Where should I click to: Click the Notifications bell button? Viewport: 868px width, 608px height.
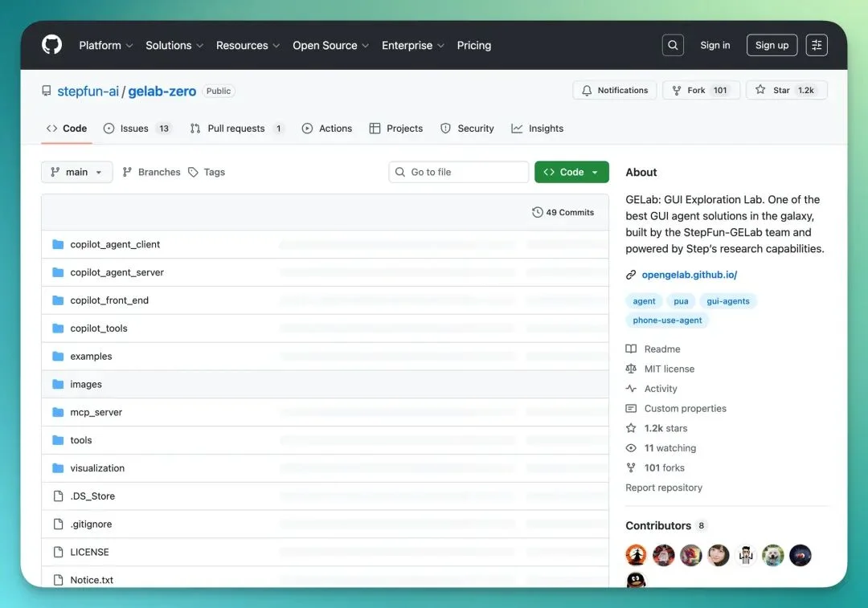tap(615, 91)
